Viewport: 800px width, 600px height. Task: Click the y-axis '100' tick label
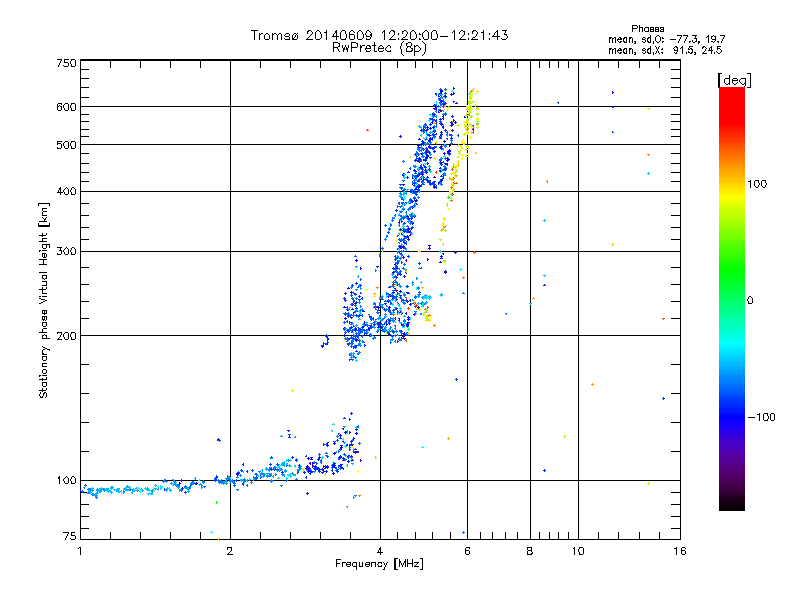(66, 481)
